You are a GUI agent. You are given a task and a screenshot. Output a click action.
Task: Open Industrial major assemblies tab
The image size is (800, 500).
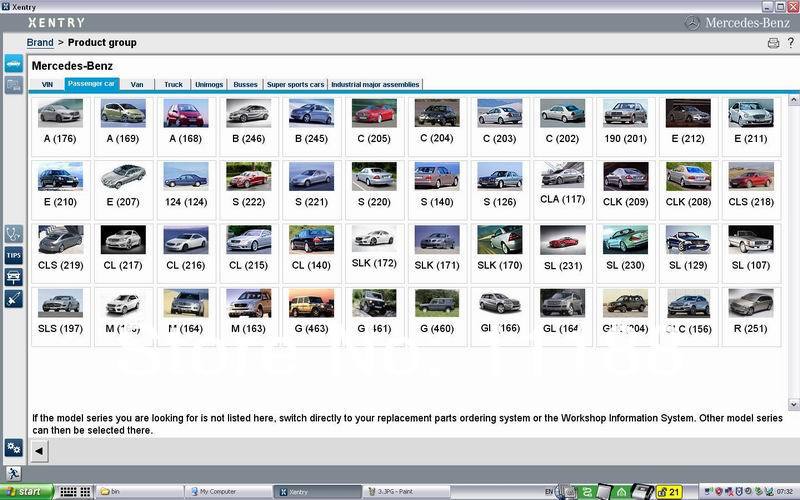pyautogui.click(x=375, y=85)
